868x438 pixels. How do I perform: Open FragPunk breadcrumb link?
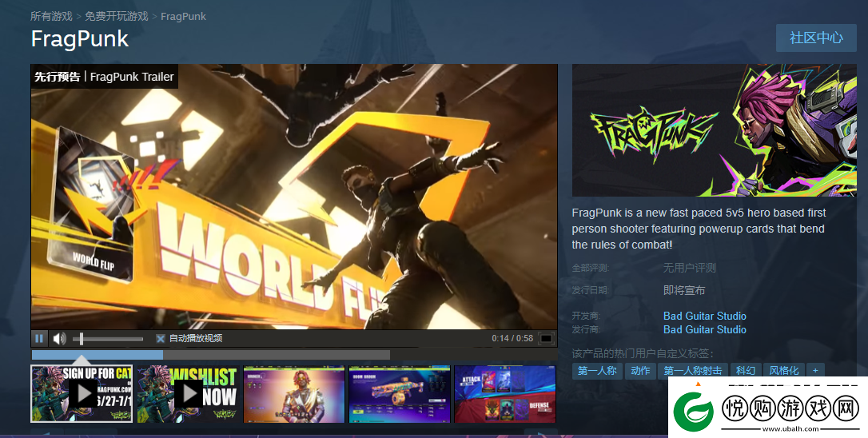coord(183,16)
